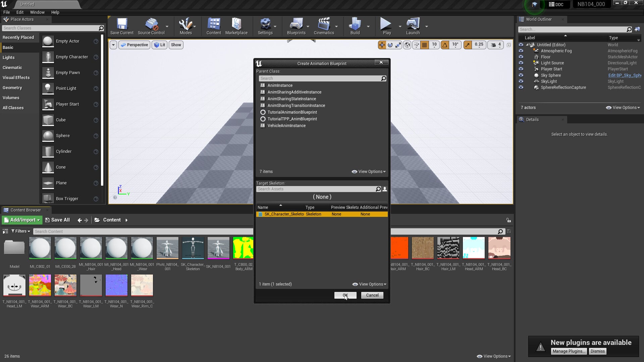Image resolution: width=644 pixels, height=362 pixels.
Task: Open Source Control from the toolbar
Action: tap(151, 26)
